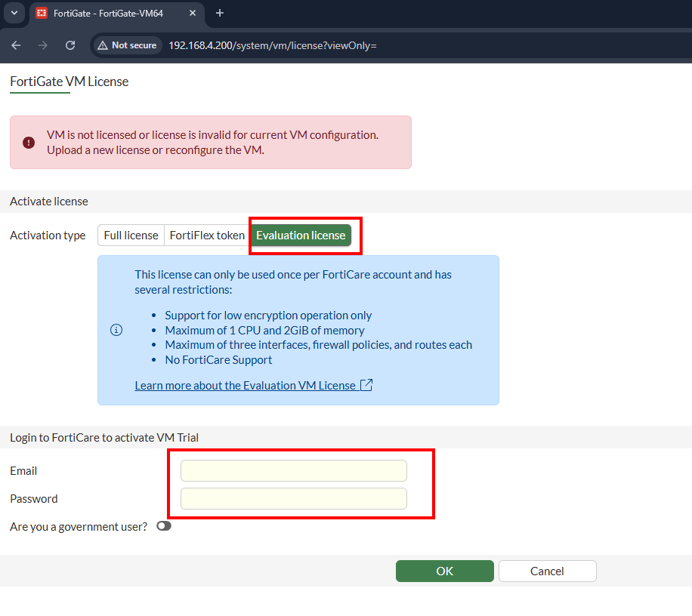The height and width of the screenshot is (616, 692).
Task: Click the browser back arrow
Action: (16, 45)
